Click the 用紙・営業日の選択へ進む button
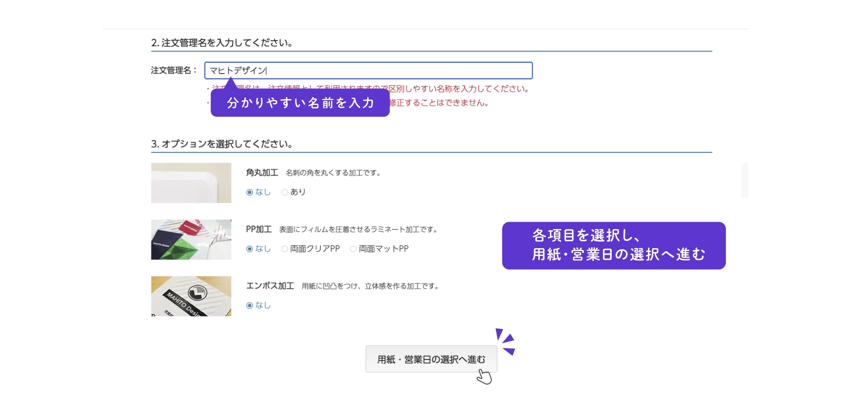This screenshot has width=868, height=409. tap(431, 359)
